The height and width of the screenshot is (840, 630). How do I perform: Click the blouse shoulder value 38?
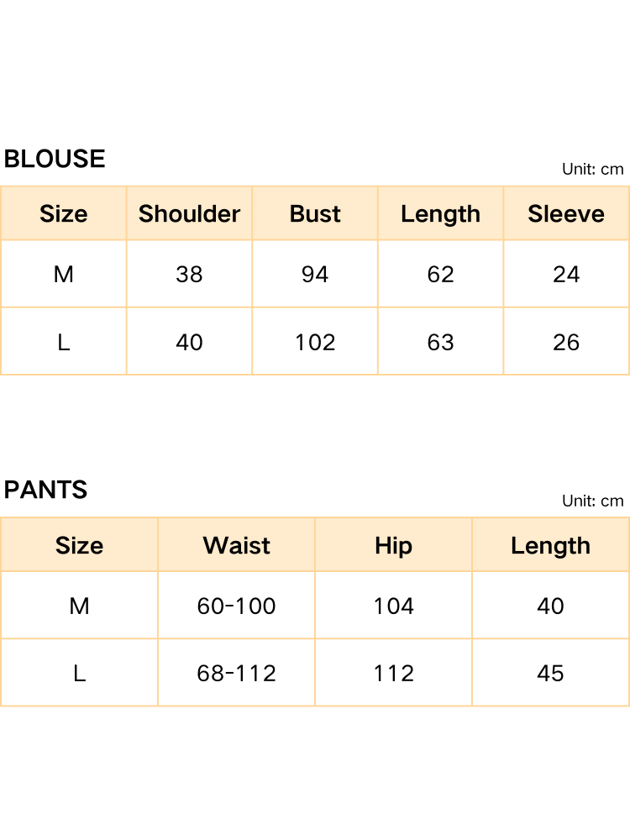[x=189, y=275]
